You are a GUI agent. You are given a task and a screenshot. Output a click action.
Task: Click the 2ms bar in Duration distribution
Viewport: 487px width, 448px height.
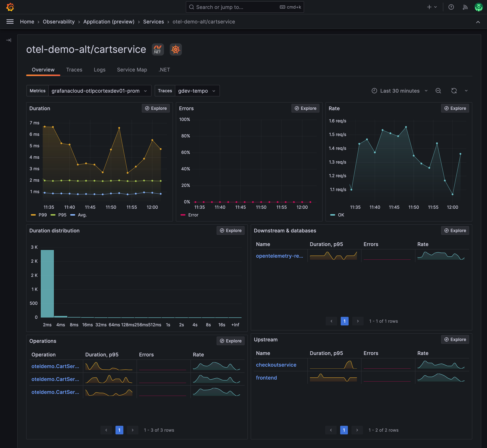pos(47,284)
